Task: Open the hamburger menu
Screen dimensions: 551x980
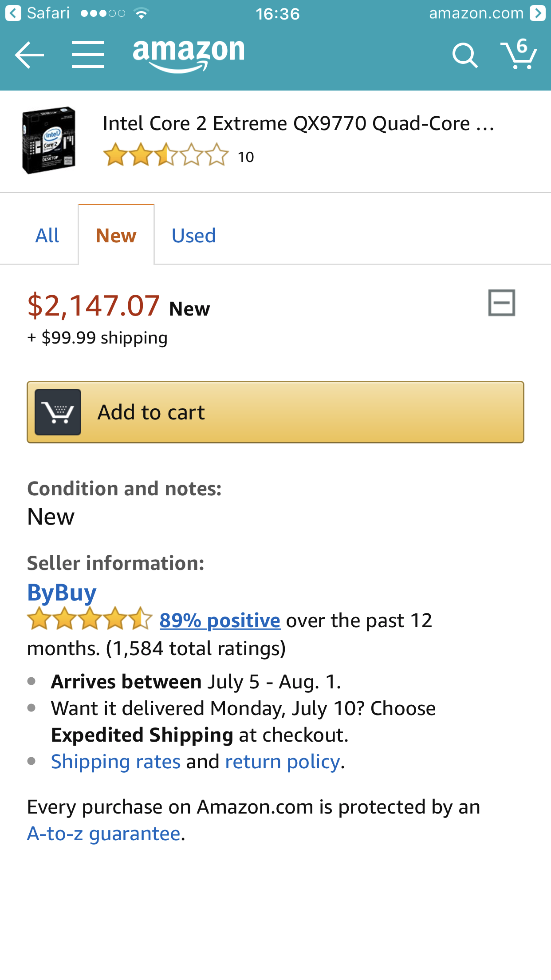Action: [x=88, y=55]
